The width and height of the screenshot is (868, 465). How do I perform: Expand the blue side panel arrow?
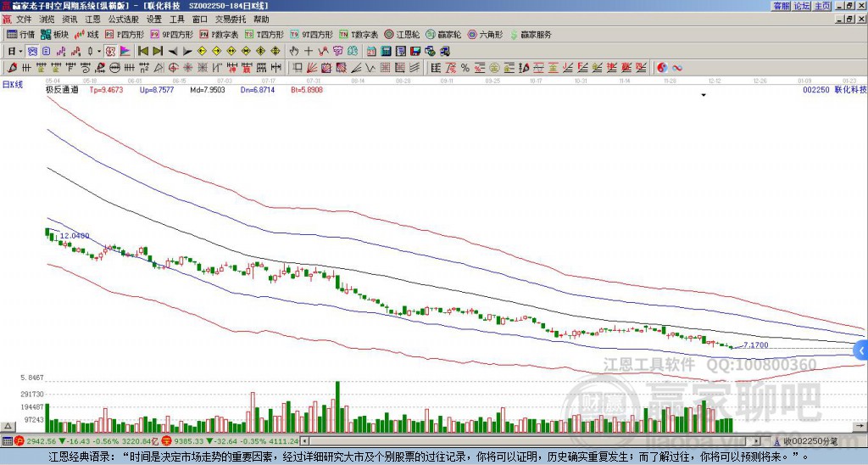point(861,350)
